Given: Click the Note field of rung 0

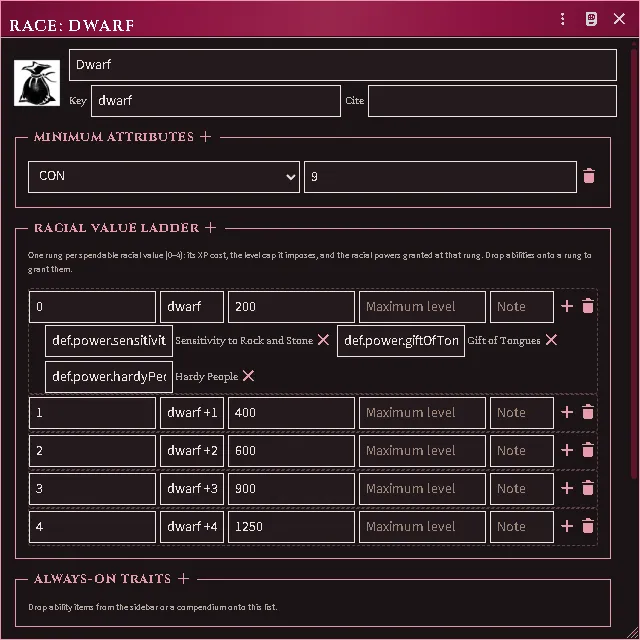Looking at the screenshot, I should click(x=522, y=307).
